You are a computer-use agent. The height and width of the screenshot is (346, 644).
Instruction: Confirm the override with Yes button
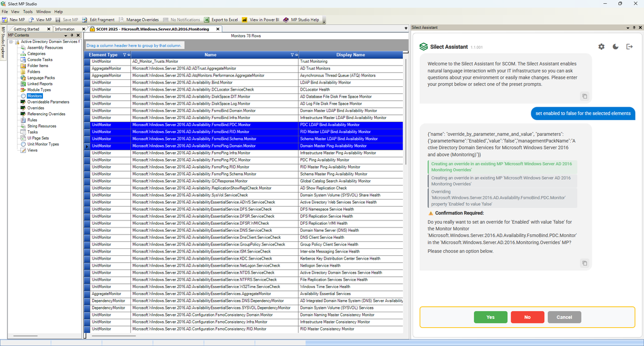click(x=491, y=317)
